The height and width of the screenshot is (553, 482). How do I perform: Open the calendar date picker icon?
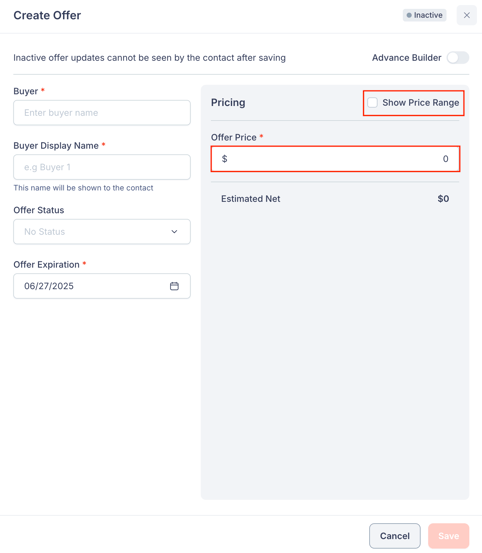coord(174,286)
